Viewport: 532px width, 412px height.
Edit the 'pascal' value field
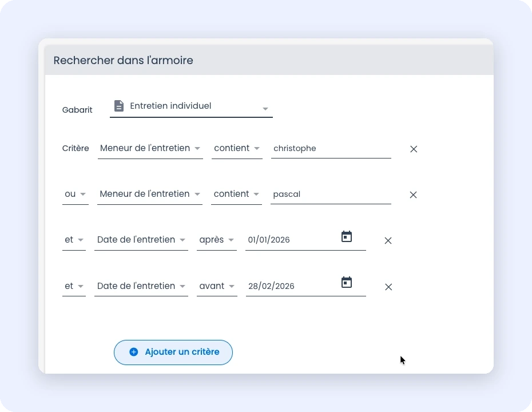331,195
